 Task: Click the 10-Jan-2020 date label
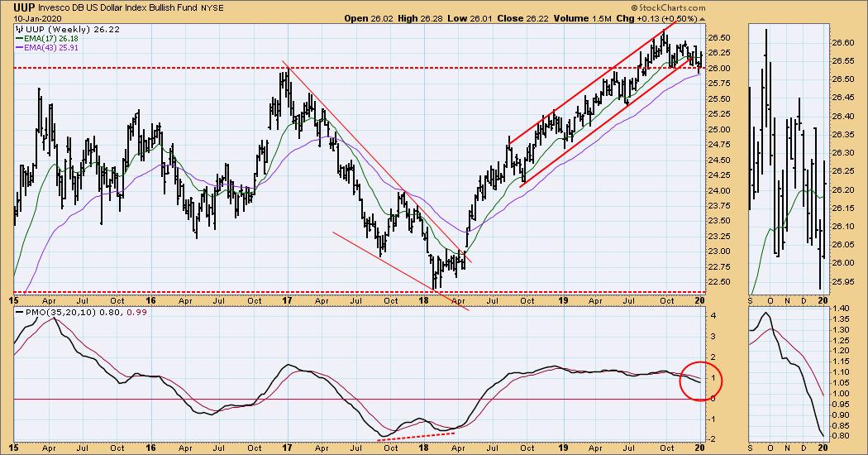click(31, 17)
